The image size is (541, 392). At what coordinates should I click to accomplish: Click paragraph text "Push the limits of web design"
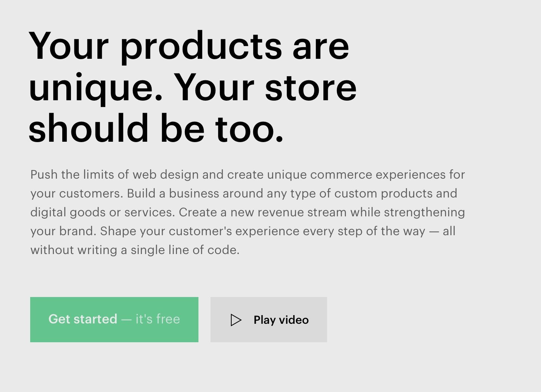114,175
